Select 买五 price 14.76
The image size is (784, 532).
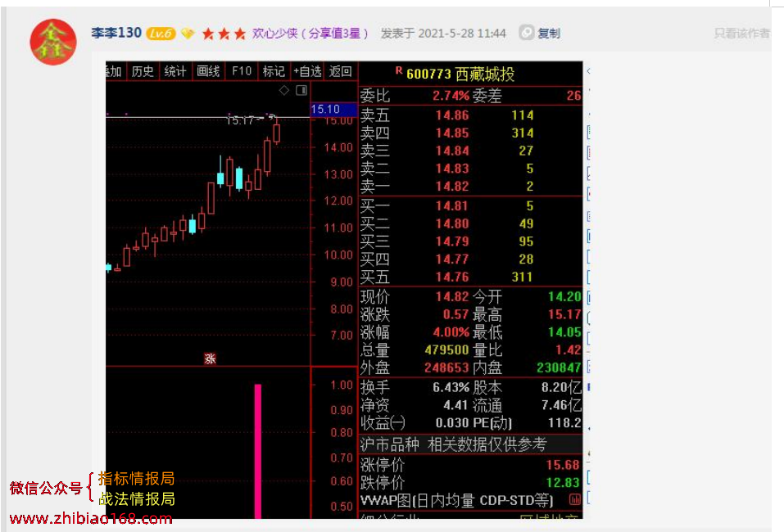[x=452, y=277]
